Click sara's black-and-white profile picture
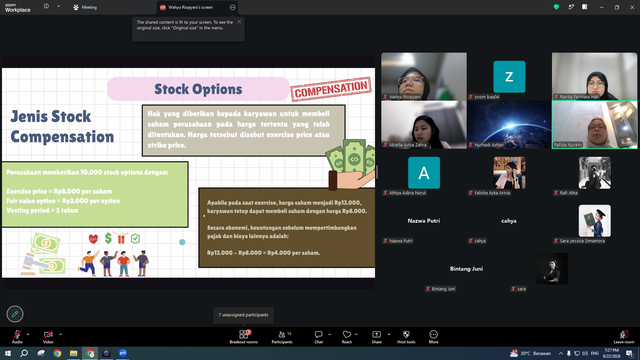Screen dimensions: 640x360 click(x=552, y=269)
